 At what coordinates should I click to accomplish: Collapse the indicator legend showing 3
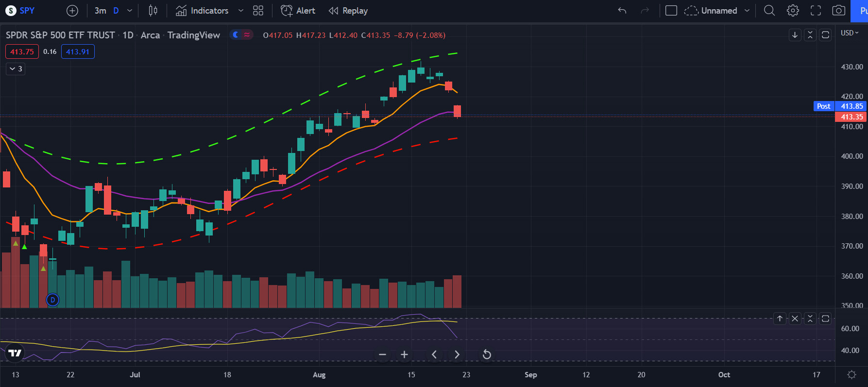16,69
